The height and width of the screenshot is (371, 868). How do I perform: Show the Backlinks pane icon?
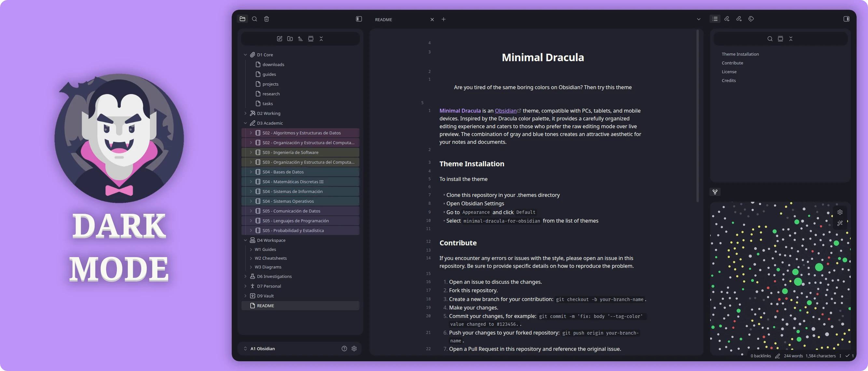click(x=727, y=19)
